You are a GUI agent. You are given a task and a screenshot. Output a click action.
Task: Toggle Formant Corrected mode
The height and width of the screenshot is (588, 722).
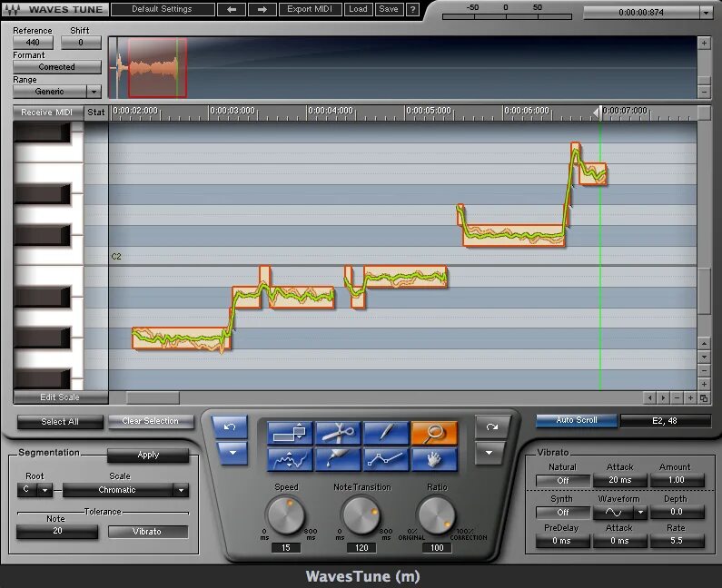click(57, 67)
